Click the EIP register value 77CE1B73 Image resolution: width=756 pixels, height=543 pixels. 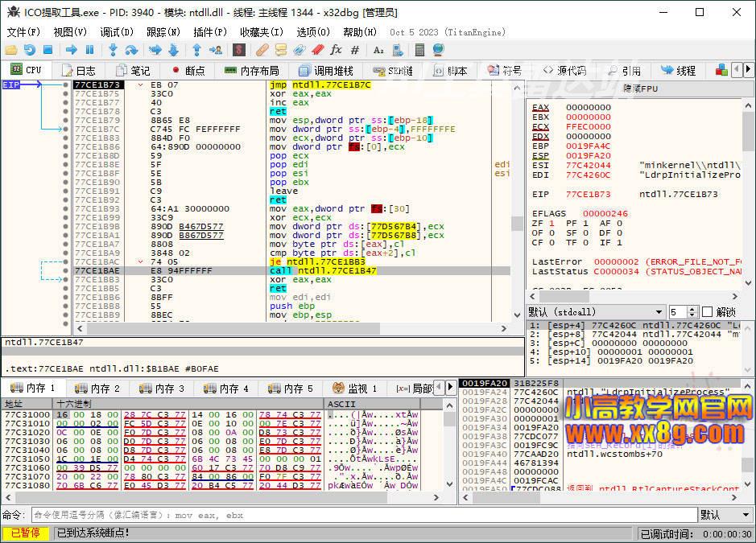(589, 194)
